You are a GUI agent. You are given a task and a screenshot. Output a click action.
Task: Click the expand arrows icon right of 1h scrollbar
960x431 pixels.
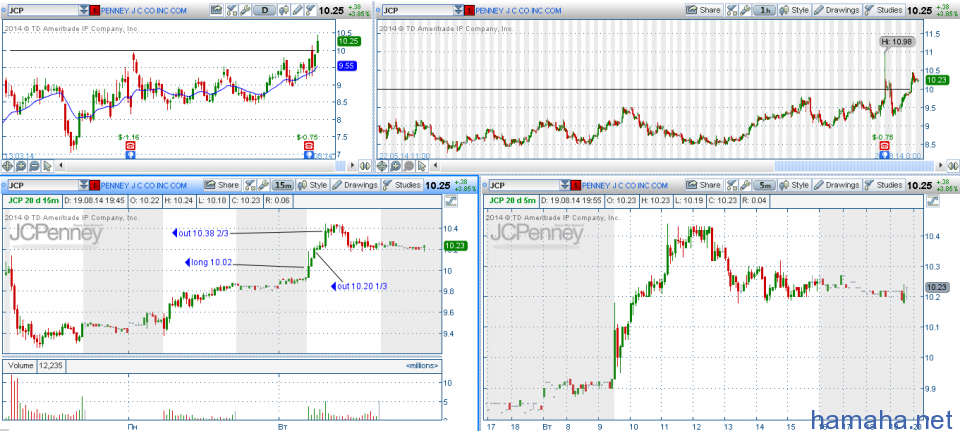[953, 166]
